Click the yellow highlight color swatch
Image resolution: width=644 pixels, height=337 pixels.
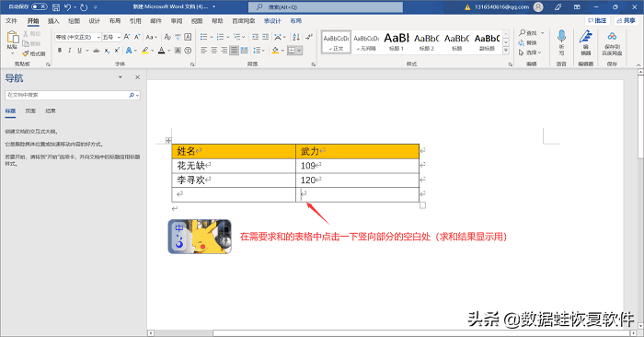[x=145, y=51]
